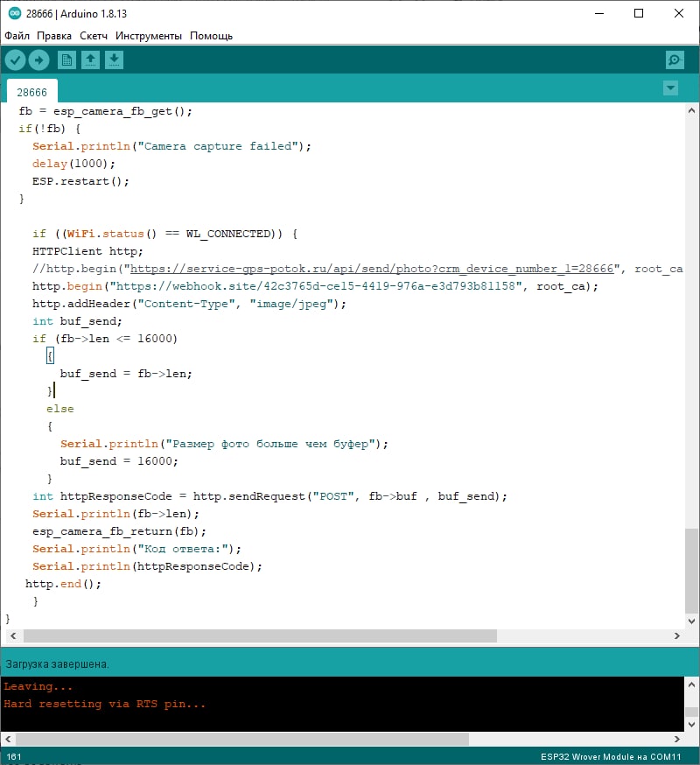Click console vertical scrollbar up arrow
The width and height of the screenshot is (700, 765).
click(x=691, y=684)
